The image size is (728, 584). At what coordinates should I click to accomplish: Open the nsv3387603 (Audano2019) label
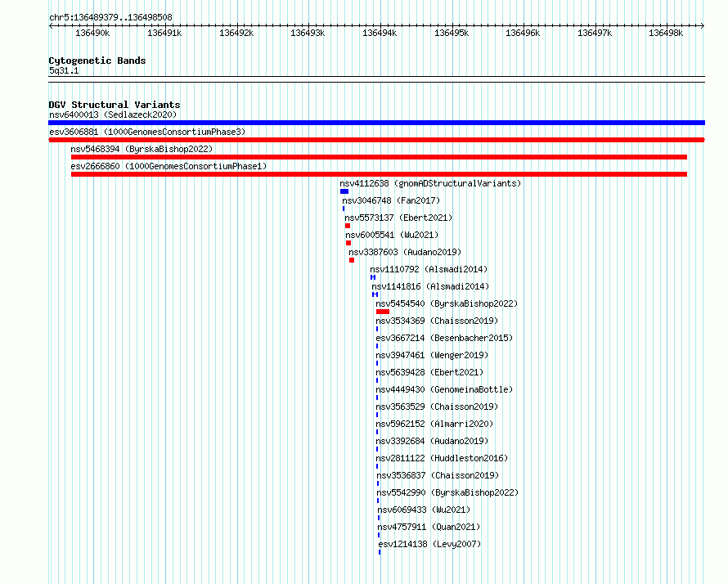405,252
